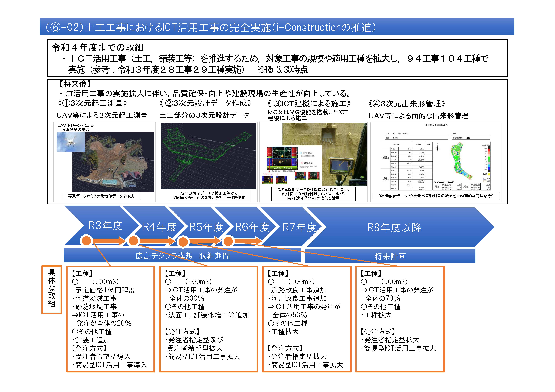Click 道路改良工事追加 text

(299, 290)
